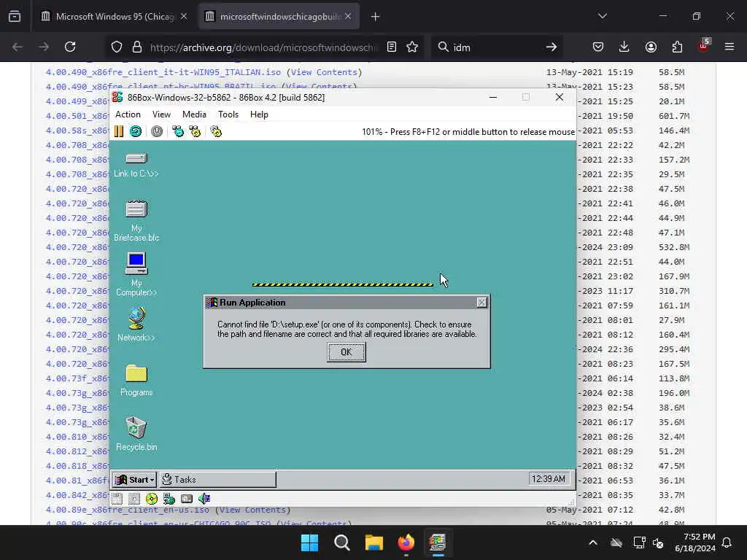Open the WIN95_ITALIAN.iso download link
This screenshot has height=560, width=747.
tap(163, 72)
